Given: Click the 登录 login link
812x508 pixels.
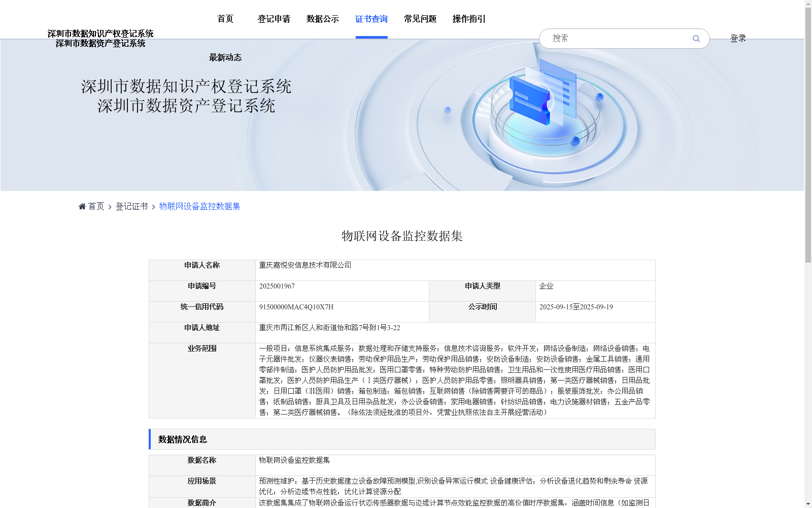Looking at the screenshot, I should 738,39.
